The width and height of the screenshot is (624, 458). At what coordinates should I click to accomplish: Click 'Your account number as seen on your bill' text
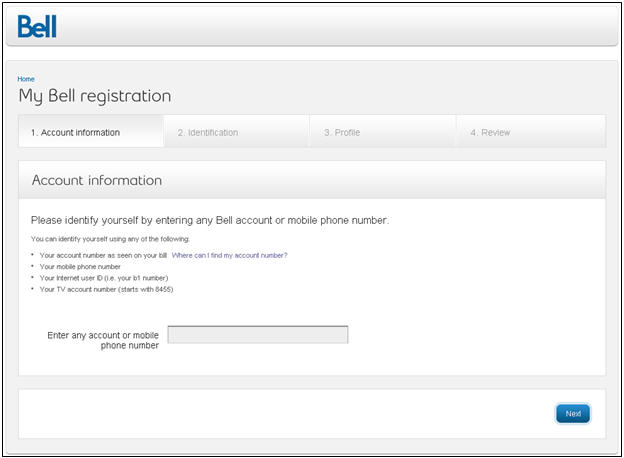pyautogui.click(x=103, y=255)
